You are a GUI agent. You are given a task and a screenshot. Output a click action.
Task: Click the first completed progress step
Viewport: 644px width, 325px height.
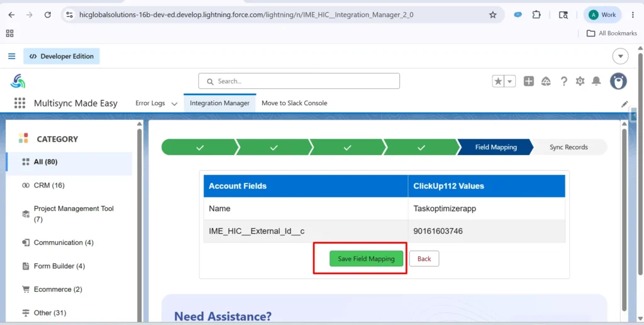(x=200, y=147)
